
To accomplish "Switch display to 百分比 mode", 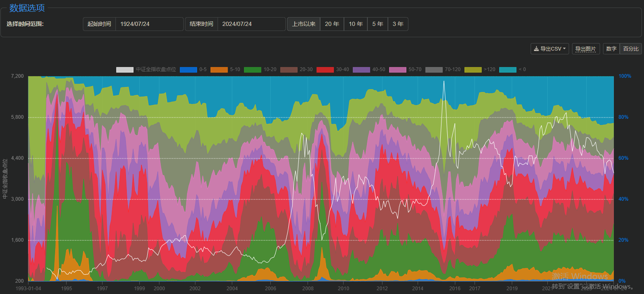I will coord(631,49).
